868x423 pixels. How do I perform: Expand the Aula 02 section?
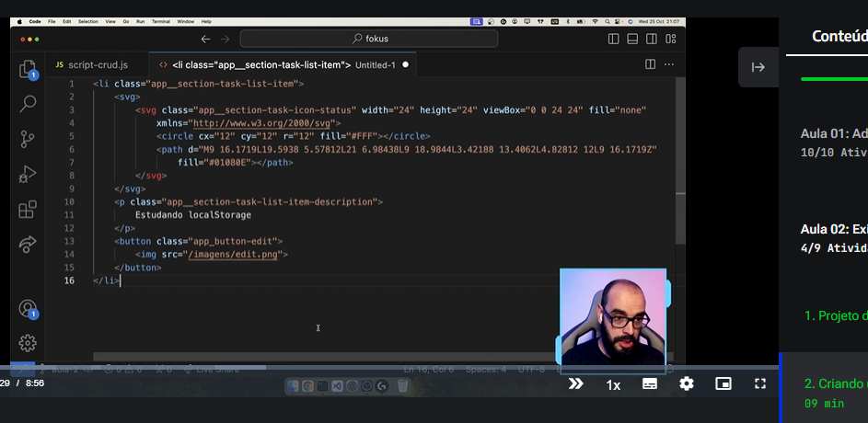point(834,238)
